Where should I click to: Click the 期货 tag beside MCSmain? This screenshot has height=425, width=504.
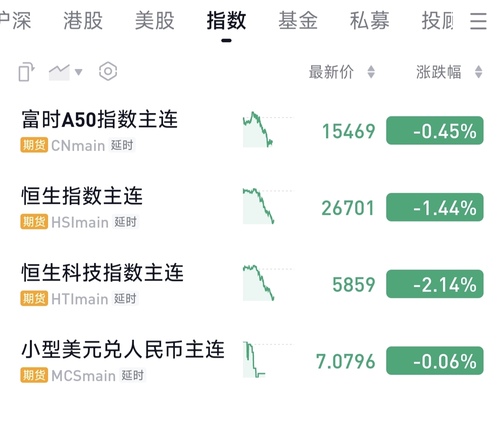tap(34, 375)
